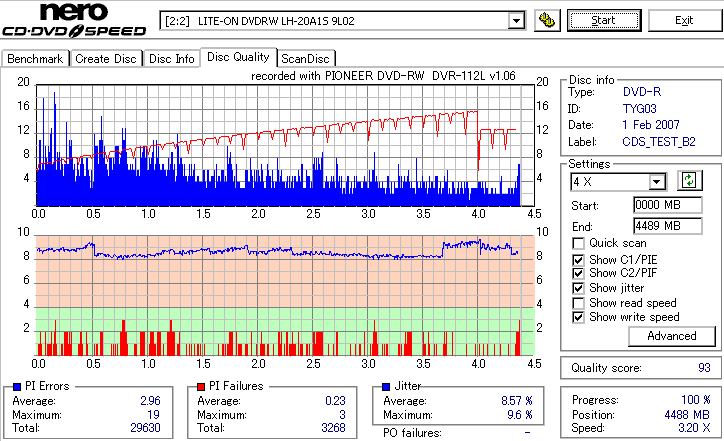Click the Speed value 3.20 X
The width and height of the screenshot is (724, 441).
coord(694,428)
